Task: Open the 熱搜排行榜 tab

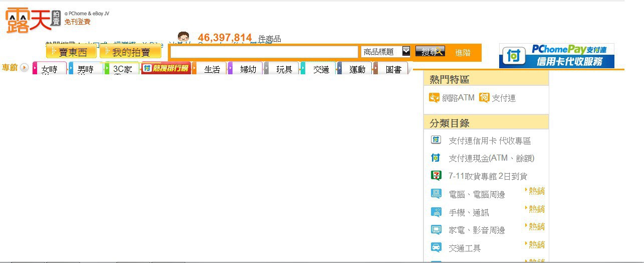Action: click(x=165, y=68)
